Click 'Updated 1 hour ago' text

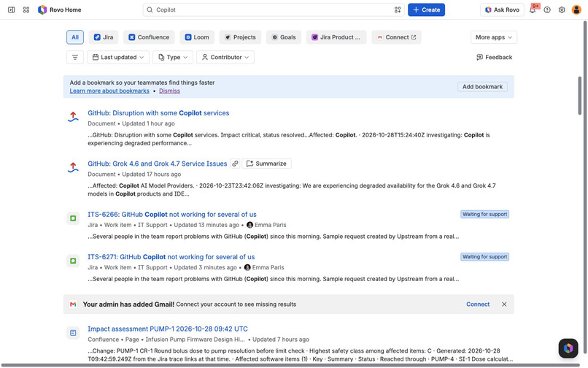coord(148,123)
